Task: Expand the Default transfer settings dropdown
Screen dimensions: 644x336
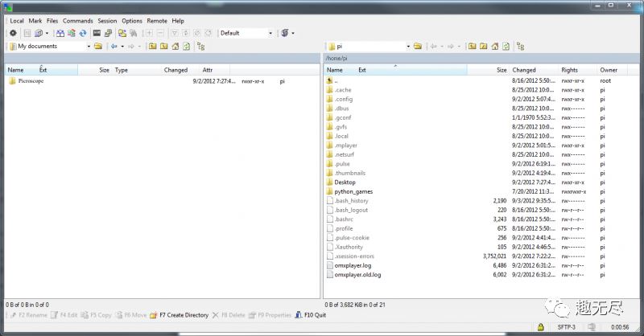Action: pos(270,33)
